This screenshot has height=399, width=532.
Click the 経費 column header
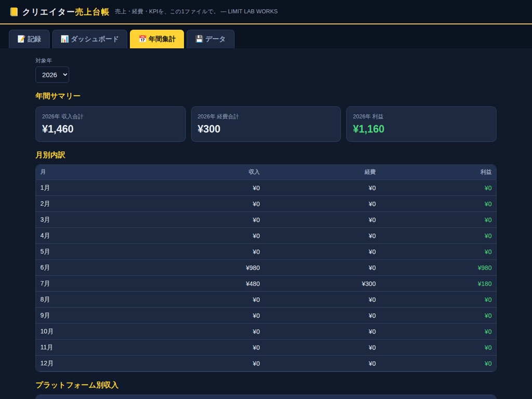point(370,172)
